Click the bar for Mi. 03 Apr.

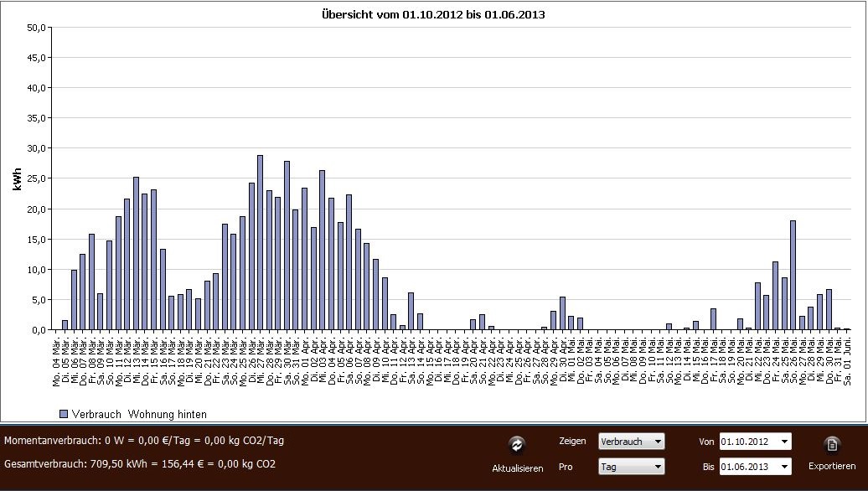coord(322,250)
